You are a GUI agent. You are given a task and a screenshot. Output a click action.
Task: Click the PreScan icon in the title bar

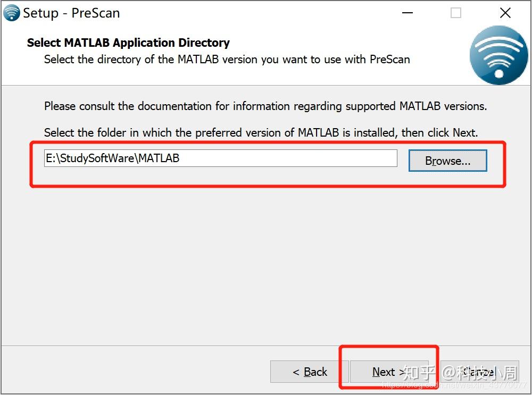12,13
